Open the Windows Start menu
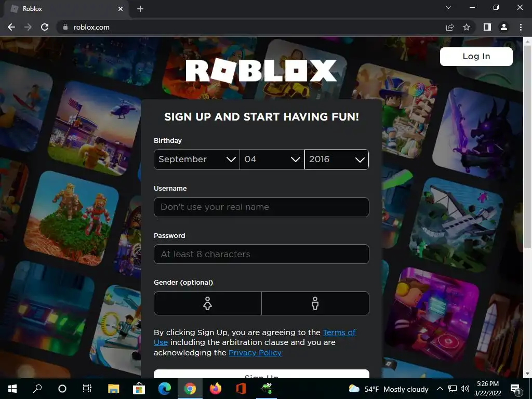This screenshot has width=532, height=399. [12, 389]
